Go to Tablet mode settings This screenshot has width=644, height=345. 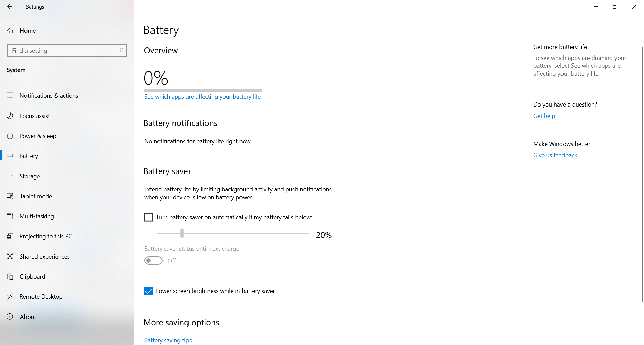(x=36, y=196)
